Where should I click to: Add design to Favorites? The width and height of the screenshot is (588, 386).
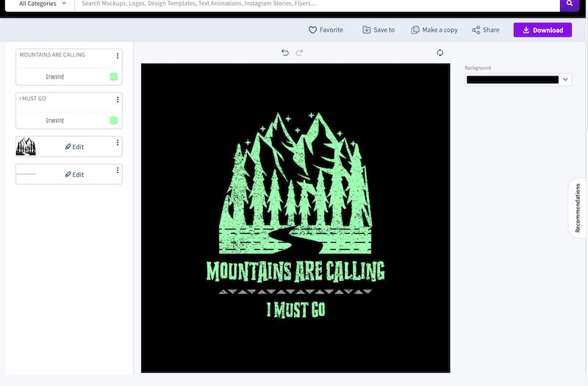pos(326,30)
